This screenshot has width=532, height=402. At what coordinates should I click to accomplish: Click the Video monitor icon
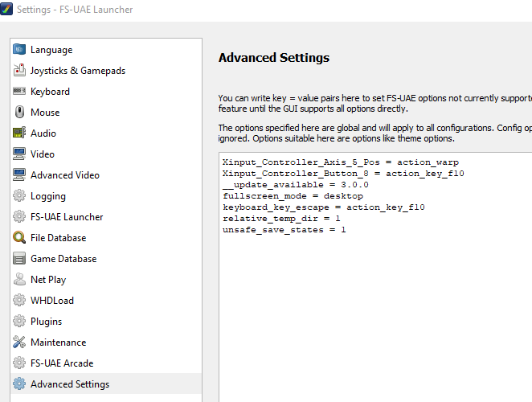pyautogui.click(x=19, y=154)
